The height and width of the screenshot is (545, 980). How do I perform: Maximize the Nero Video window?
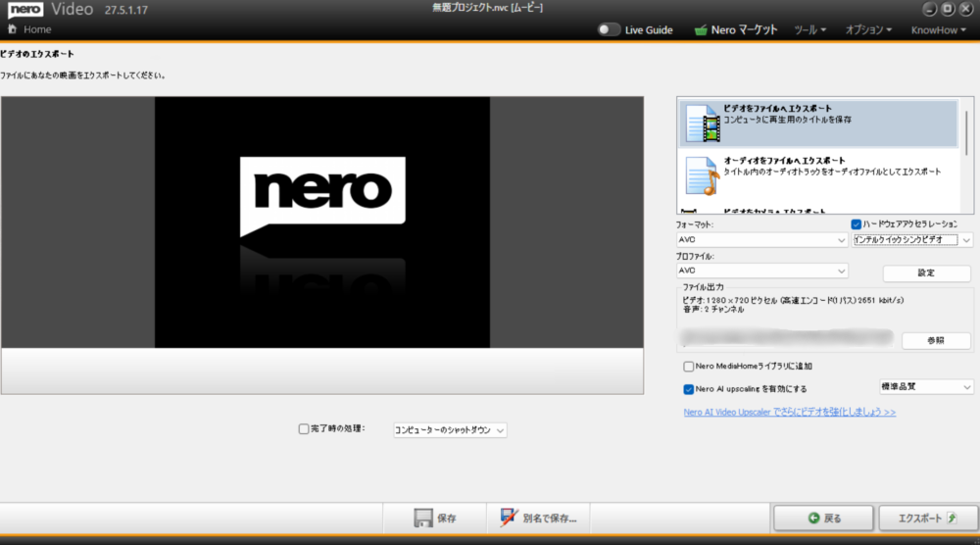948,9
